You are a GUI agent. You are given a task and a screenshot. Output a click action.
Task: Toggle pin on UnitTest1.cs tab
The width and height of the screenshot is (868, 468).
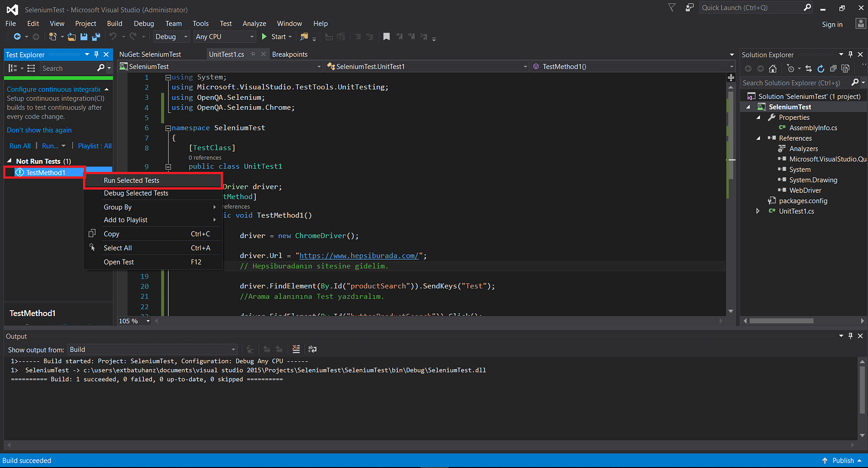point(253,54)
